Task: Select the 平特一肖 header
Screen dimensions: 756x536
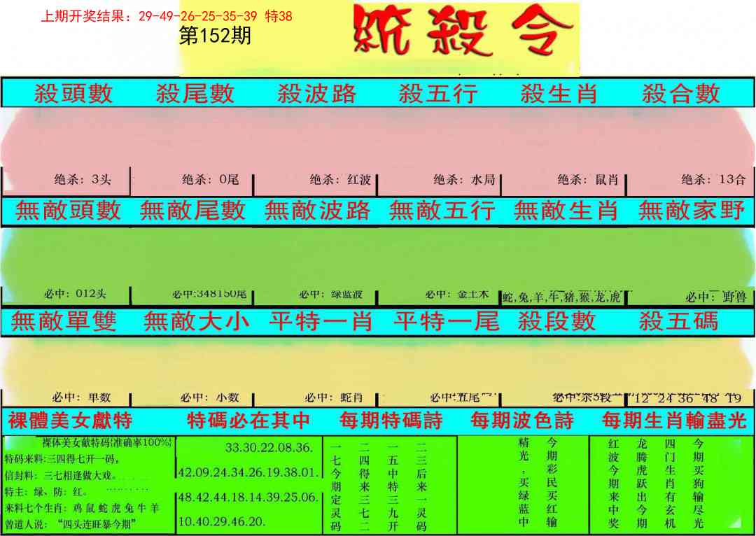Action: pyautogui.click(x=321, y=321)
